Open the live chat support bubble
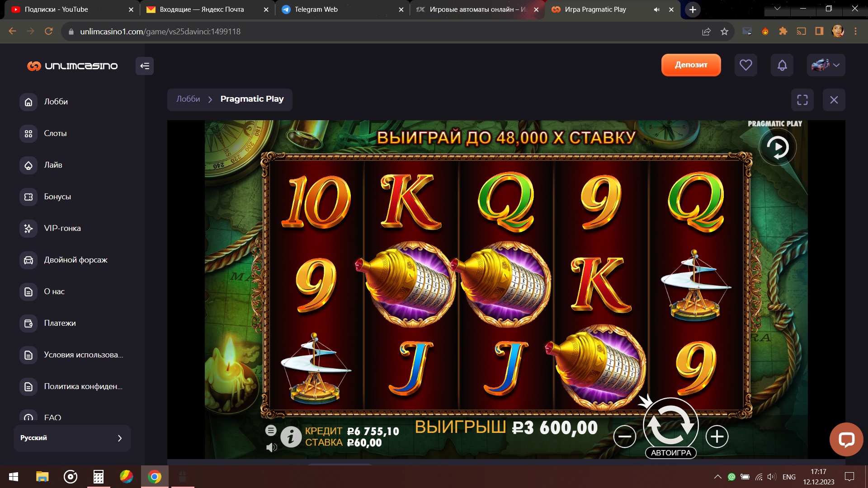This screenshot has width=868, height=488. (846, 440)
